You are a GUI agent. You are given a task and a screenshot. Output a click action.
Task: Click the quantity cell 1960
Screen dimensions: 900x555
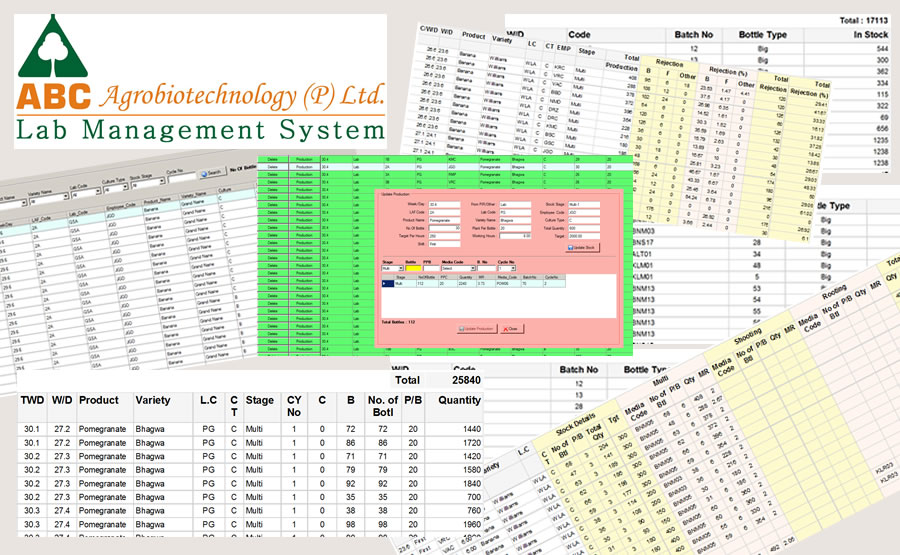tap(472, 524)
